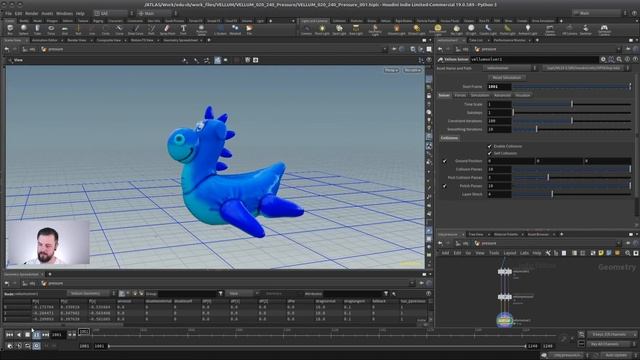Click the vellumsolver1 node in network
This screenshot has height=360, width=640.
click(504, 320)
